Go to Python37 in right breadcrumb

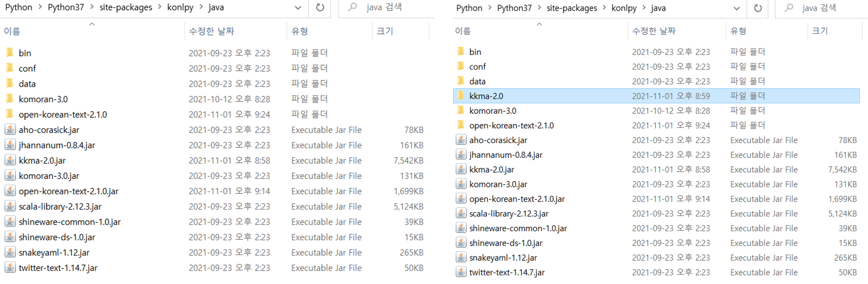[x=514, y=8]
